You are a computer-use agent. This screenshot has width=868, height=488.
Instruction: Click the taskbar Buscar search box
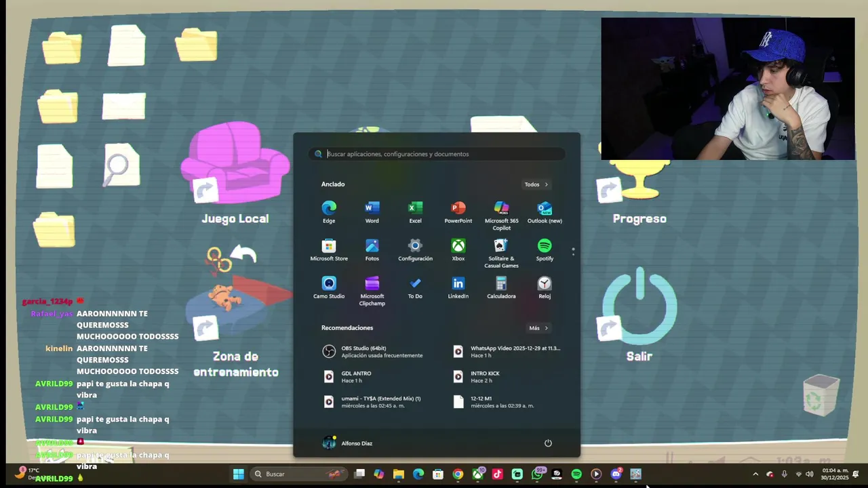(298, 474)
